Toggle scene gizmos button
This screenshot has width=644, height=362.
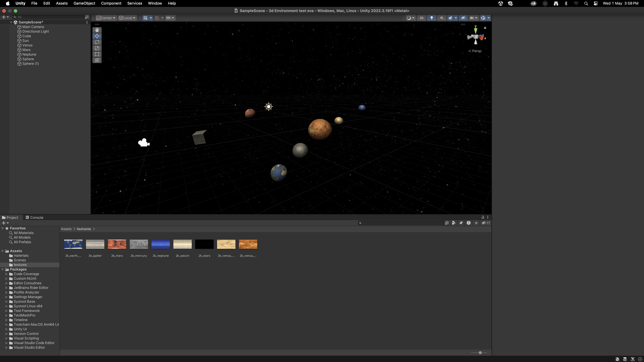click(x=483, y=18)
